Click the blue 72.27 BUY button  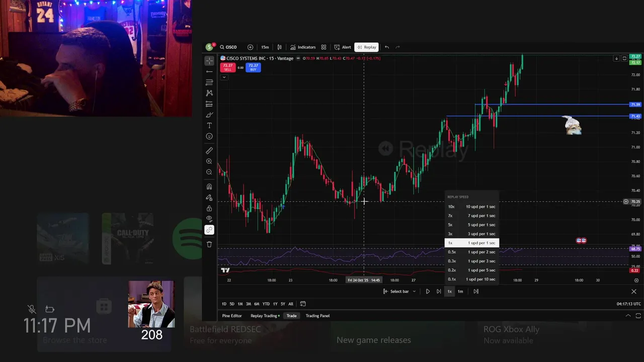253,67
